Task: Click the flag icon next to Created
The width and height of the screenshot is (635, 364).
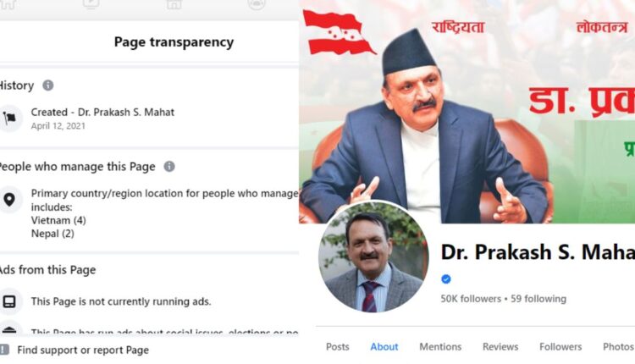Action: click(x=9, y=119)
